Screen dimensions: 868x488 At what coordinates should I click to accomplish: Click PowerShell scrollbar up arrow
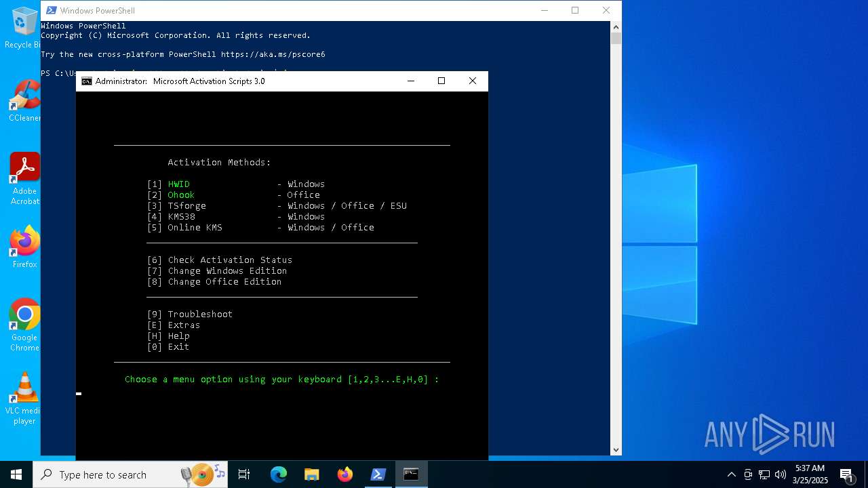(x=616, y=27)
